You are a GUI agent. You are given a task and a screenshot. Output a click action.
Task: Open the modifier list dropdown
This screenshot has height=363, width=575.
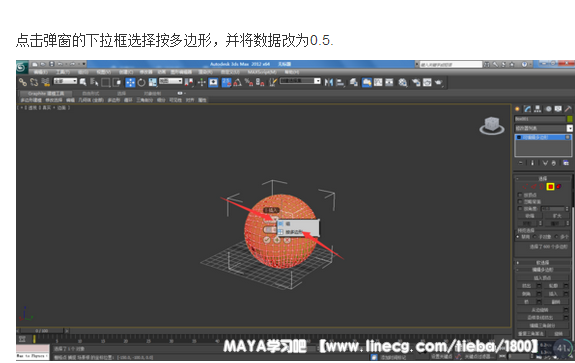[543, 128]
